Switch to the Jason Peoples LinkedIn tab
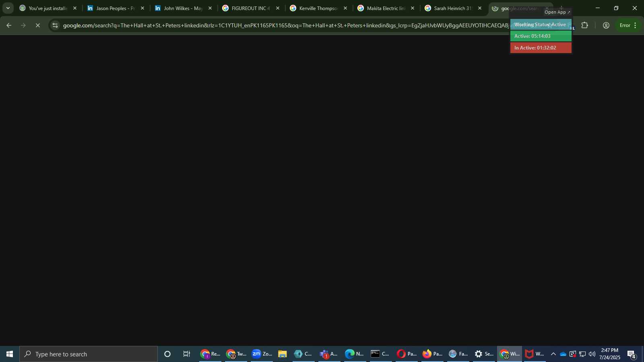 coord(111,8)
